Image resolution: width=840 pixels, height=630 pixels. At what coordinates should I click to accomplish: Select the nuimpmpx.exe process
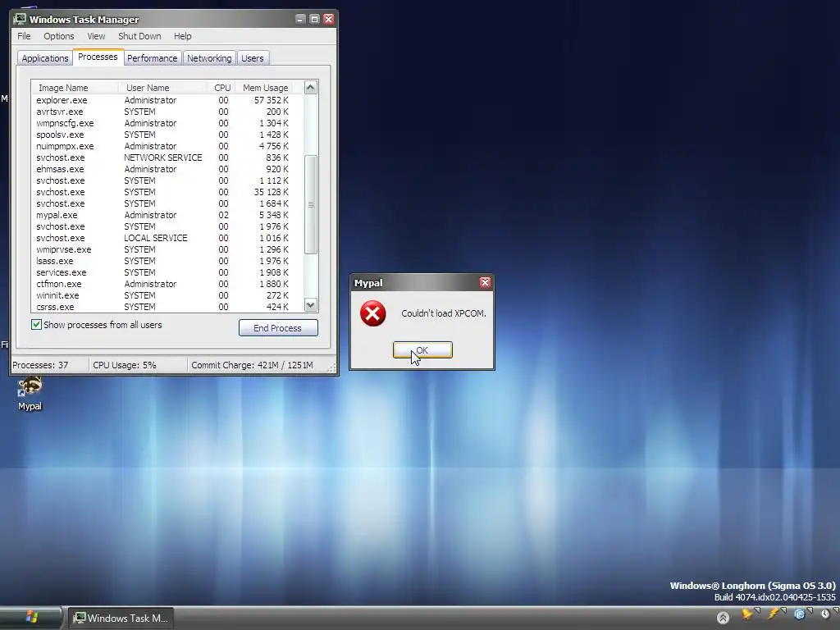coord(167,146)
